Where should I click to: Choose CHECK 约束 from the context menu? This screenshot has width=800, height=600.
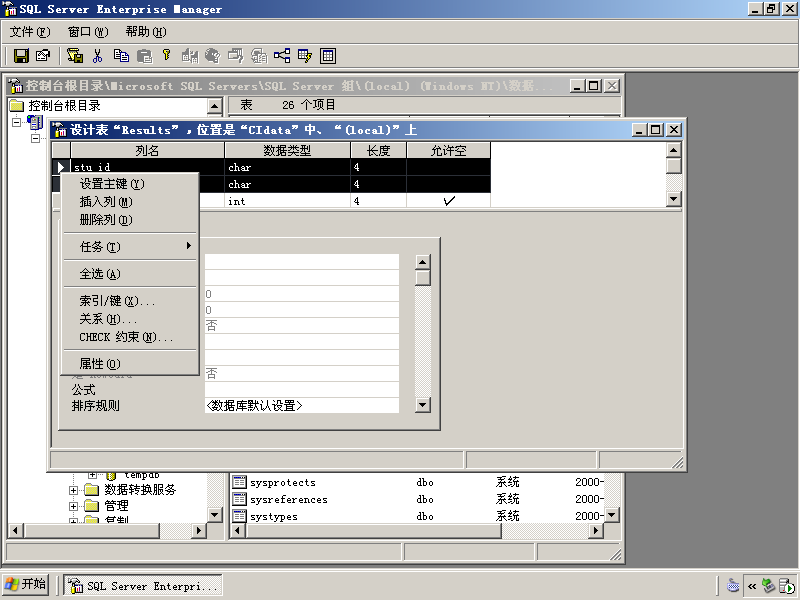pos(130,337)
